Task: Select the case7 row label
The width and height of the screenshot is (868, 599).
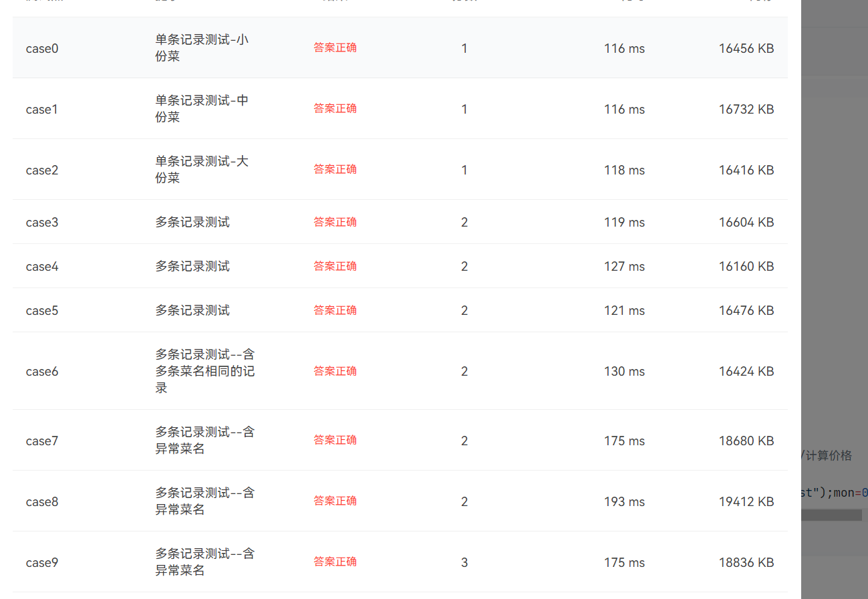Action: click(x=42, y=441)
